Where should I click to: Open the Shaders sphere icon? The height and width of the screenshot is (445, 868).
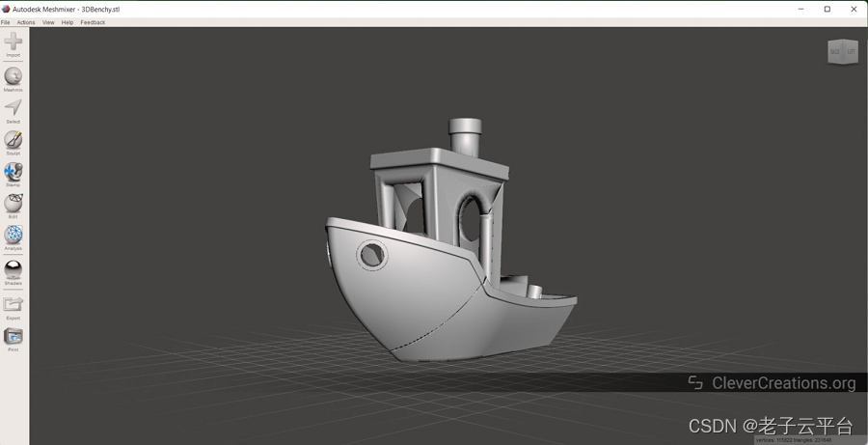coord(14,270)
